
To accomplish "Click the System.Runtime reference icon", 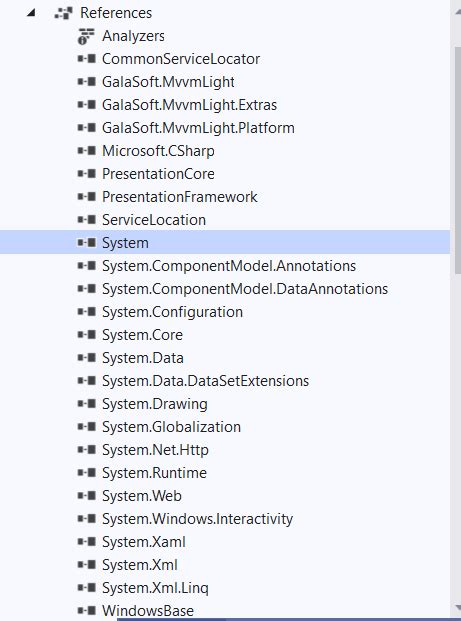I will click(x=87, y=472).
